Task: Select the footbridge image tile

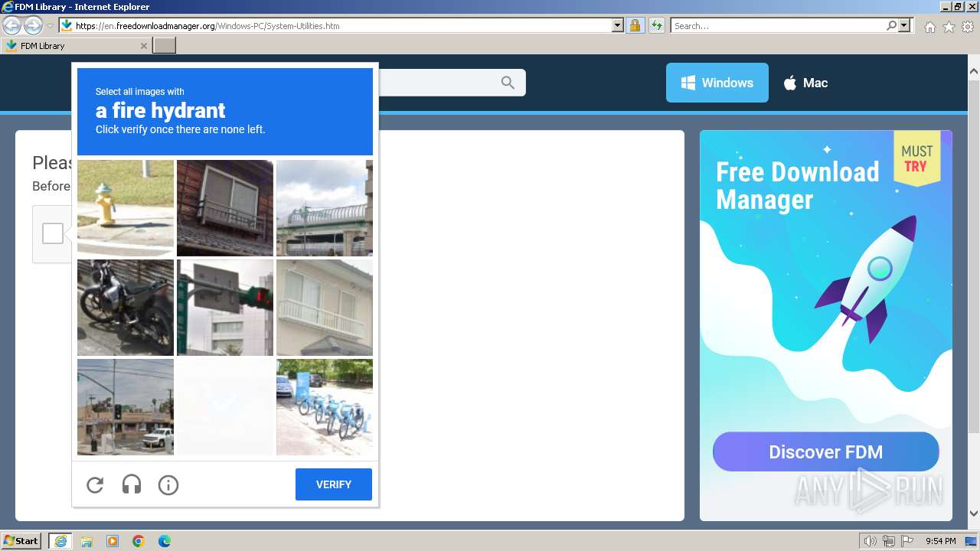Action: point(325,207)
